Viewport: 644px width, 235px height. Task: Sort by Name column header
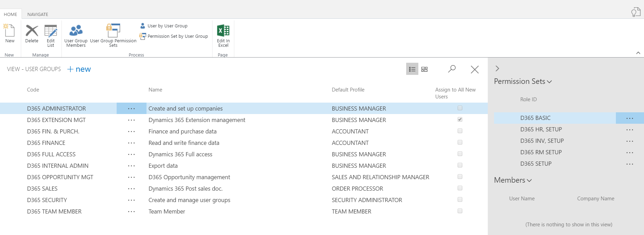click(155, 90)
